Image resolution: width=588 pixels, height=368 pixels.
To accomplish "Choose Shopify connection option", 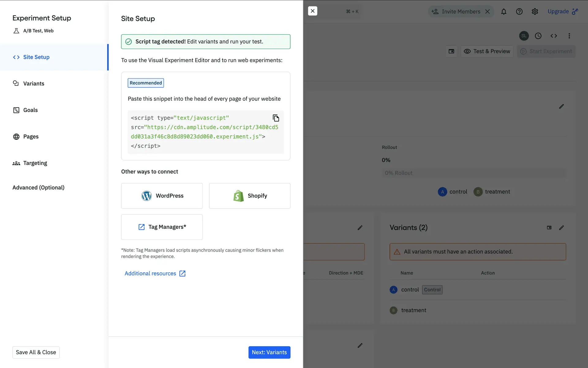I will pos(250,196).
